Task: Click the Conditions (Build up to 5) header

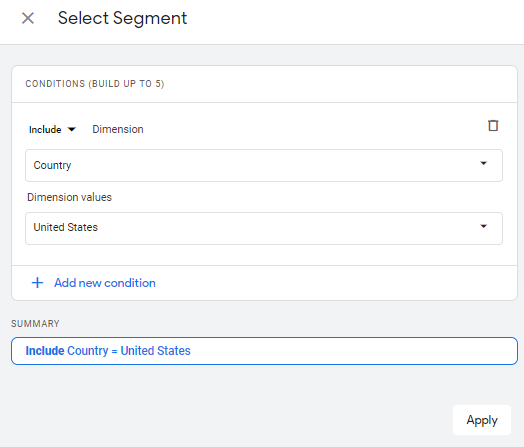Action: [95, 84]
